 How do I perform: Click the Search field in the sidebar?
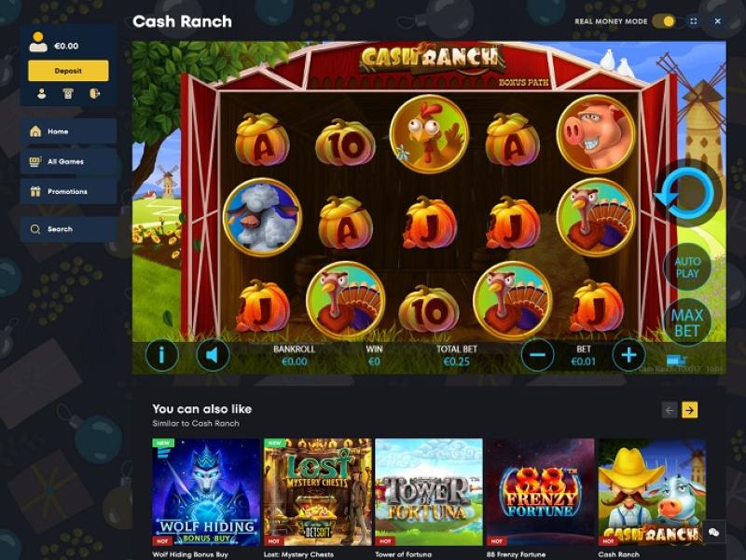[68, 229]
